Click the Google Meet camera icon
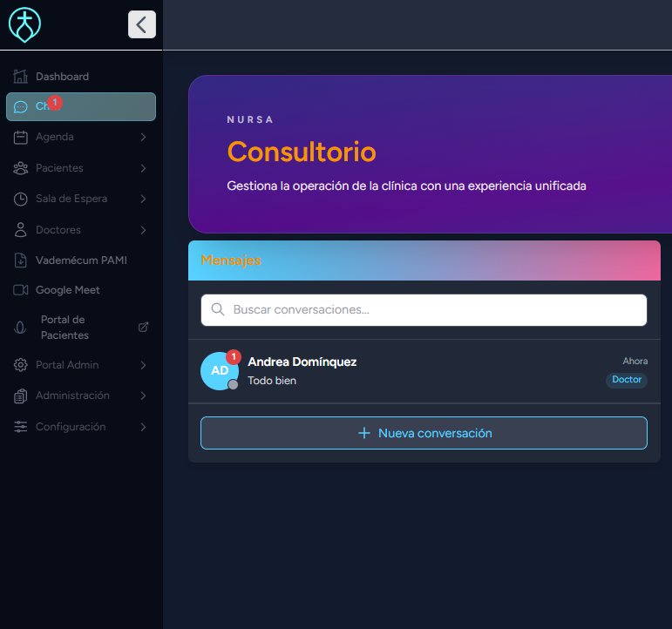Image resolution: width=672 pixels, height=629 pixels. pyautogui.click(x=21, y=290)
